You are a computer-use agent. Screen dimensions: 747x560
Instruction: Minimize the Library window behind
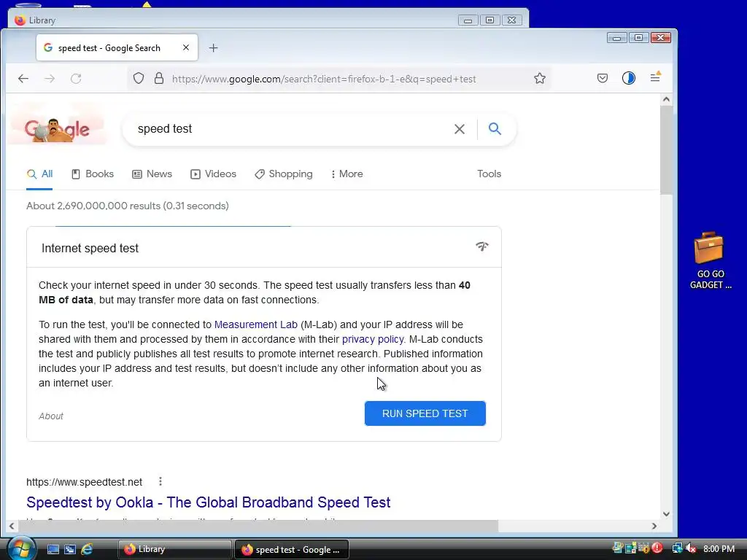pos(468,20)
